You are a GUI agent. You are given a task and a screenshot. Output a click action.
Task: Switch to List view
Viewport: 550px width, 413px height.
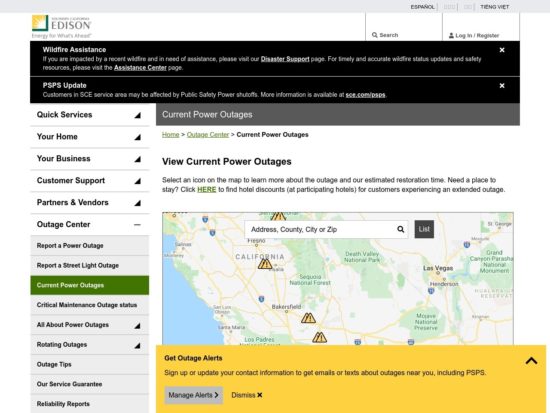(424, 229)
